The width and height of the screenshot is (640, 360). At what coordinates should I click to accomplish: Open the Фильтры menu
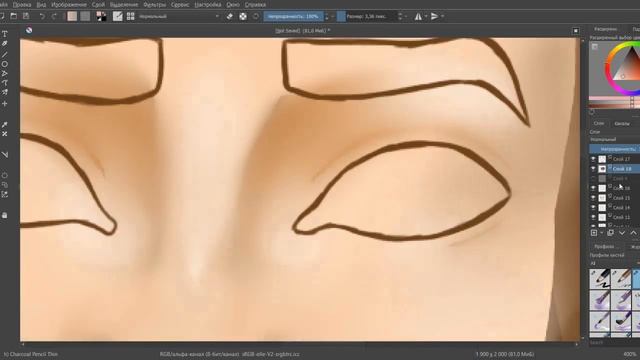click(155, 4)
